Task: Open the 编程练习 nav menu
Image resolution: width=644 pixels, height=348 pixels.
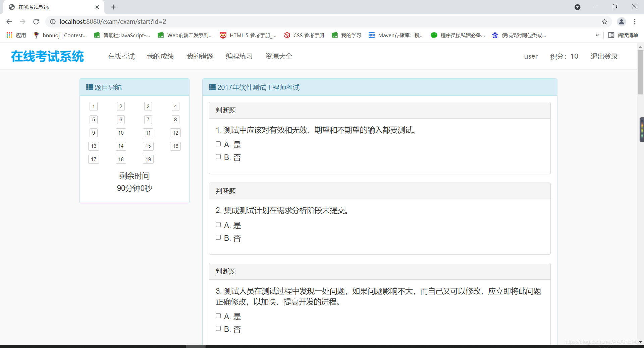Action: coord(239,56)
